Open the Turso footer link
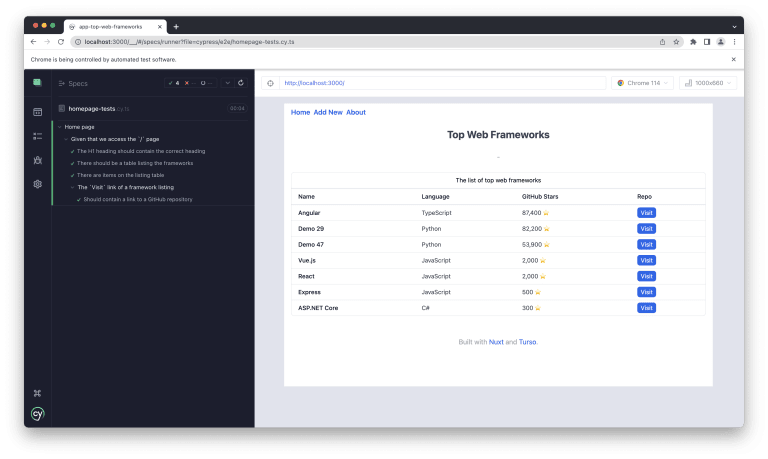This screenshot has width=768, height=459. pos(528,342)
